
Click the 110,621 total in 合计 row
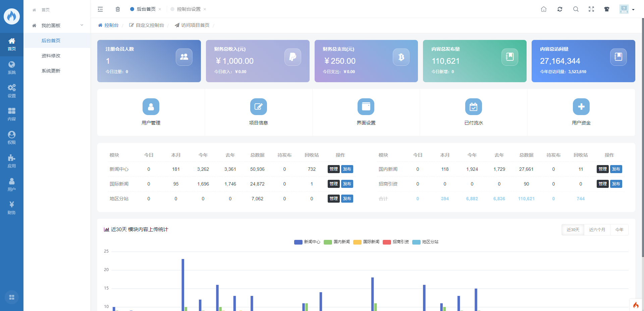[526, 199]
